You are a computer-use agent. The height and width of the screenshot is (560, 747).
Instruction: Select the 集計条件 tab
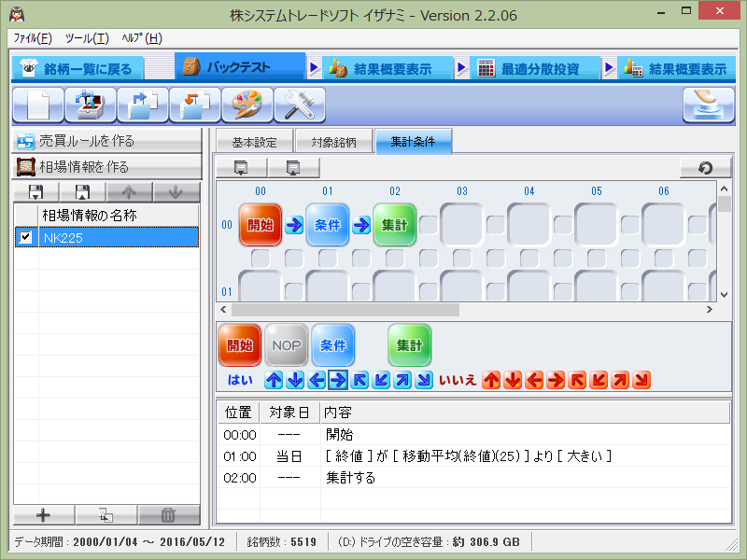pyautogui.click(x=413, y=142)
